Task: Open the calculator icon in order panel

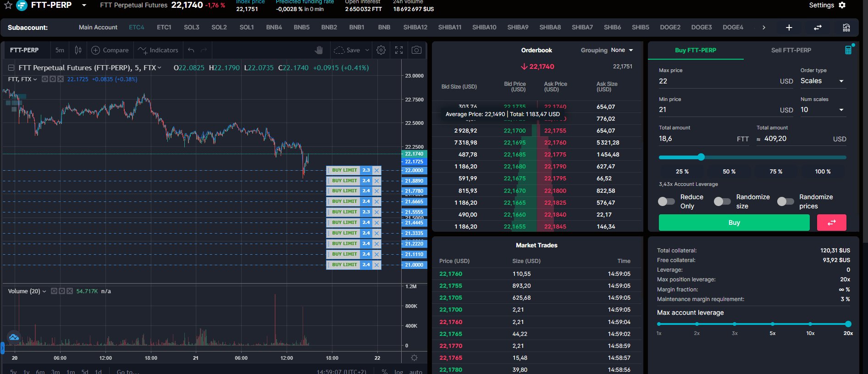Action: click(x=848, y=50)
